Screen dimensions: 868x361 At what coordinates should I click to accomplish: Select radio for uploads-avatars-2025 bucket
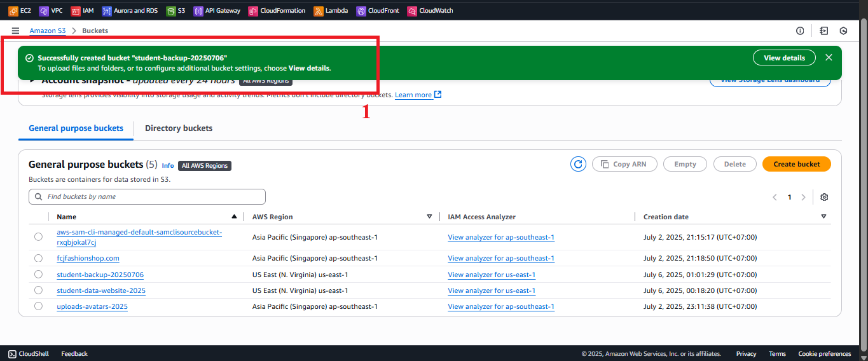(x=39, y=306)
